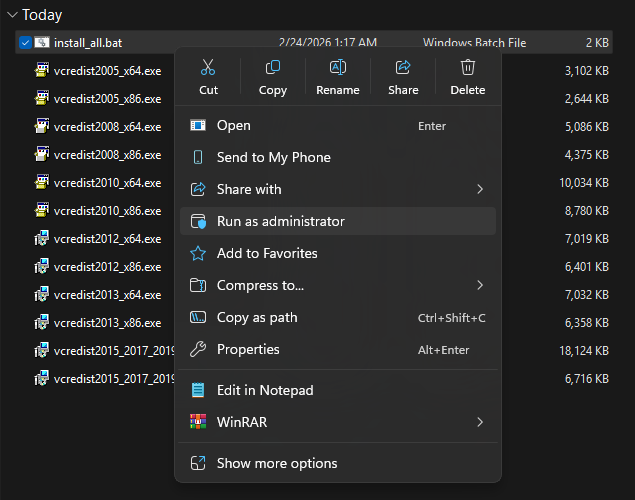Click Show more options
This screenshot has height=500, width=635.
[277, 463]
